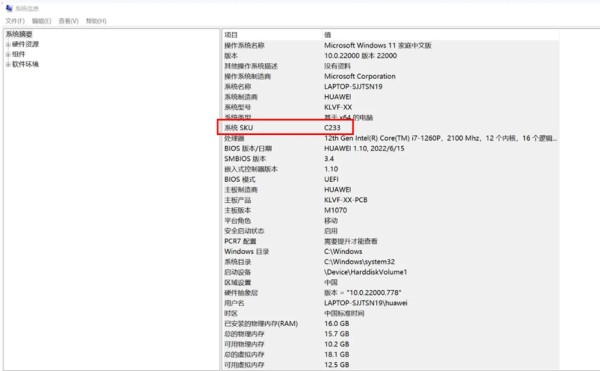Select the HUAWEI 1.10, 2022/6/15 value
The image size is (600, 371).
364,148
